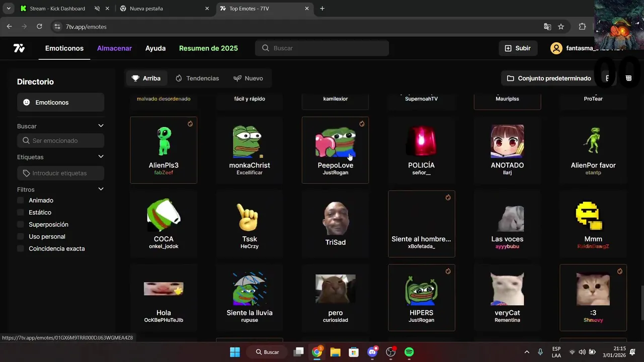This screenshot has height=362, width=644.
Task: Enable the Estático filter
Action: 21,212
